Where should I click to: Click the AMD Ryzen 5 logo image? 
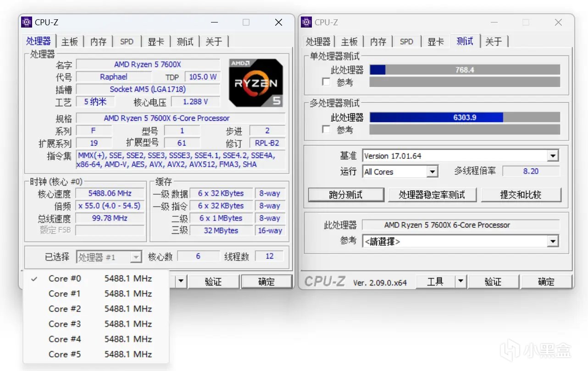[x=256, y=83]
